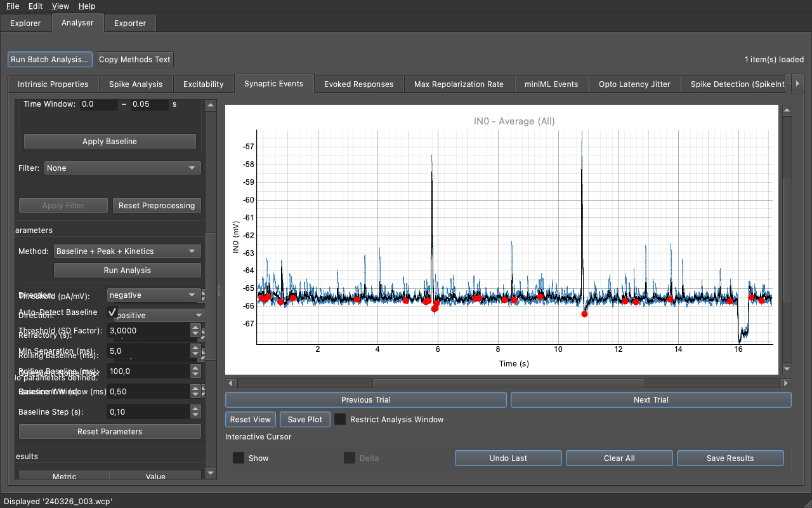The height and width of the screenshot is (508, 812).
Task: Open the Method dropdown
Action: click(x=128, y=251)
